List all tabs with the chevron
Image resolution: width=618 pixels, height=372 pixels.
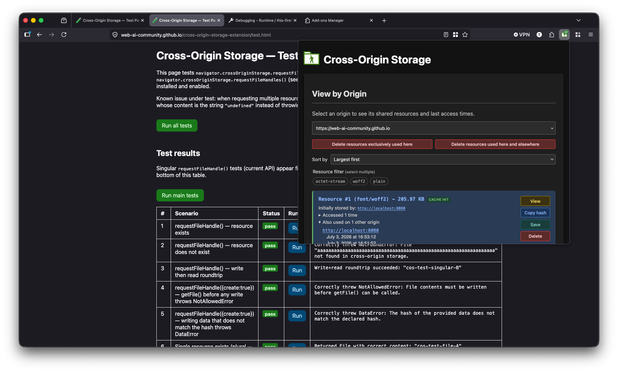pyautogui.click(x=578, y=20)
